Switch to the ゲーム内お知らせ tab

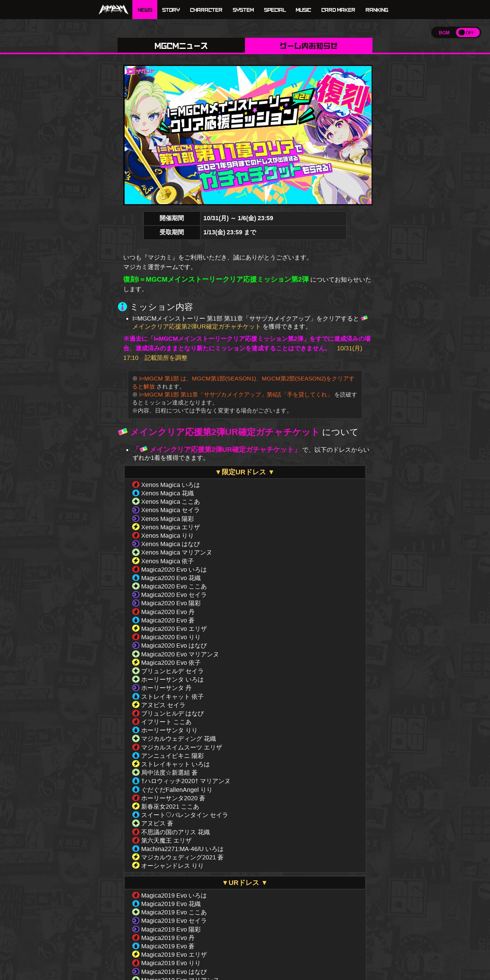point(308,45)
